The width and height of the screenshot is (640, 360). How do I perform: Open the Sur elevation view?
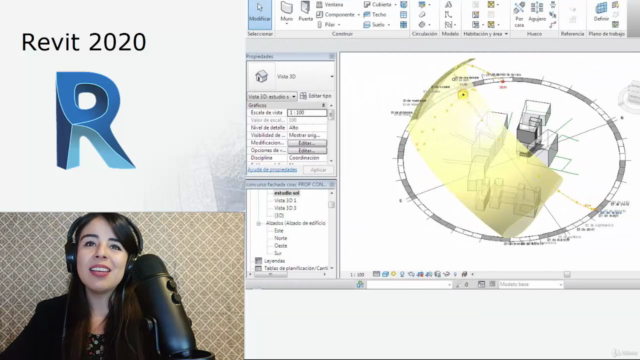point(278,253)
